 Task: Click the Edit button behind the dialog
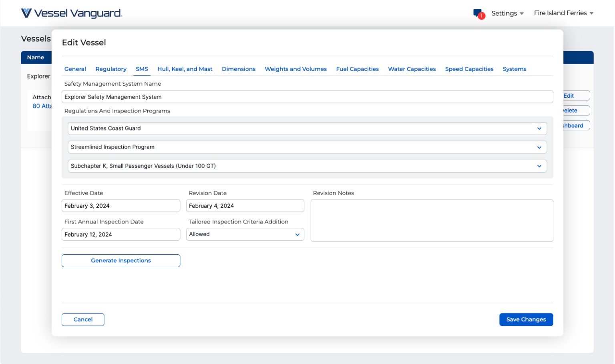[576, 96]
